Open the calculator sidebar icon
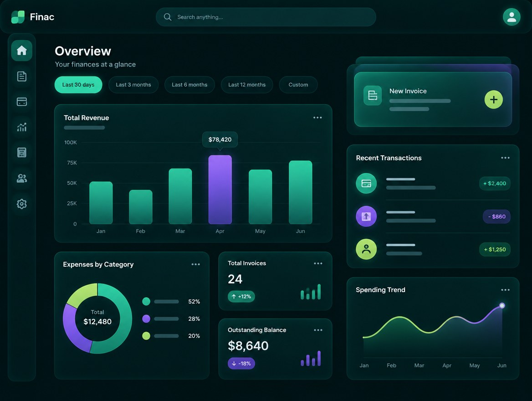This screenshot has height=401, width=532. point(22,153)
